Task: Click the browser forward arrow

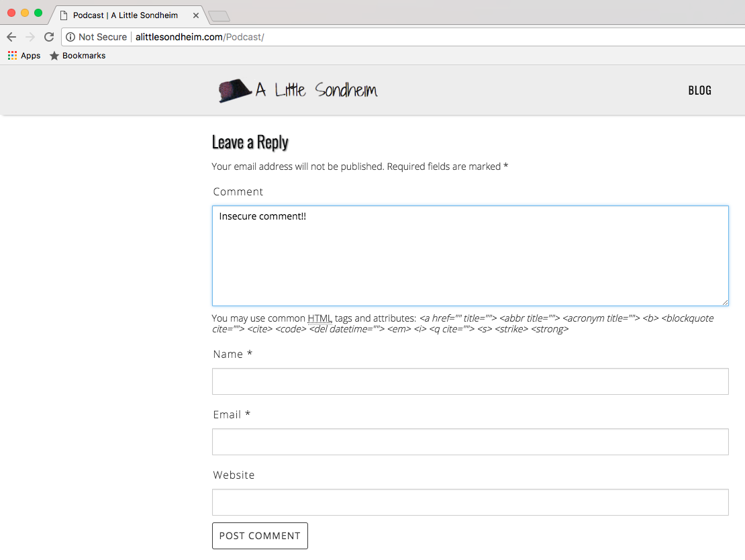Action: click(x=30, y=37)
